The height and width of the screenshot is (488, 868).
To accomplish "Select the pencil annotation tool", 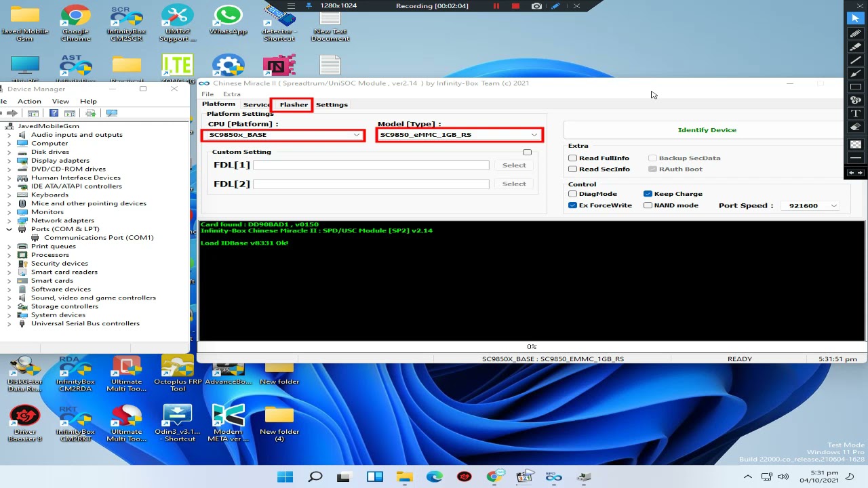I will pyautogui.click(x=855, y=33).
